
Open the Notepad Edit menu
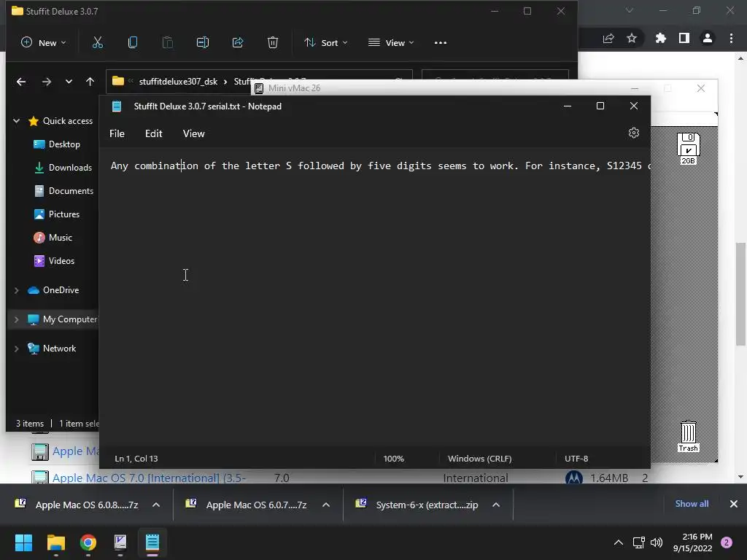pyautogui.click(x=153, y=134)
